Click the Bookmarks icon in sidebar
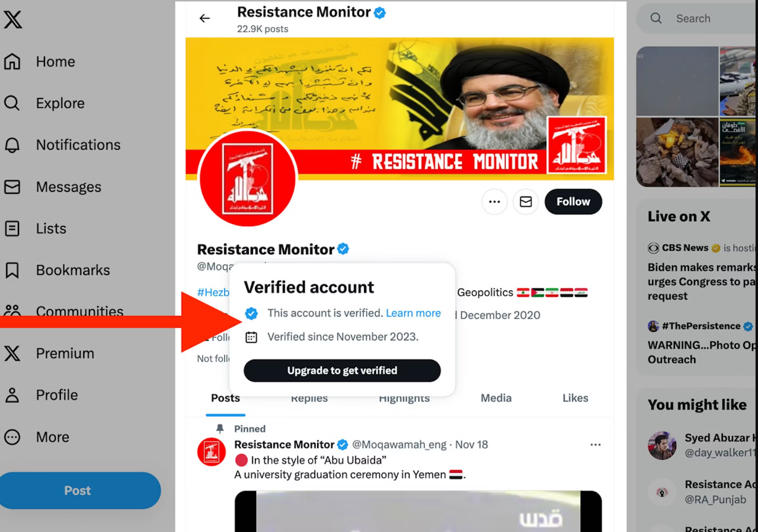The height and width of the screenshot is (532, 758). [x=12, y=270]
